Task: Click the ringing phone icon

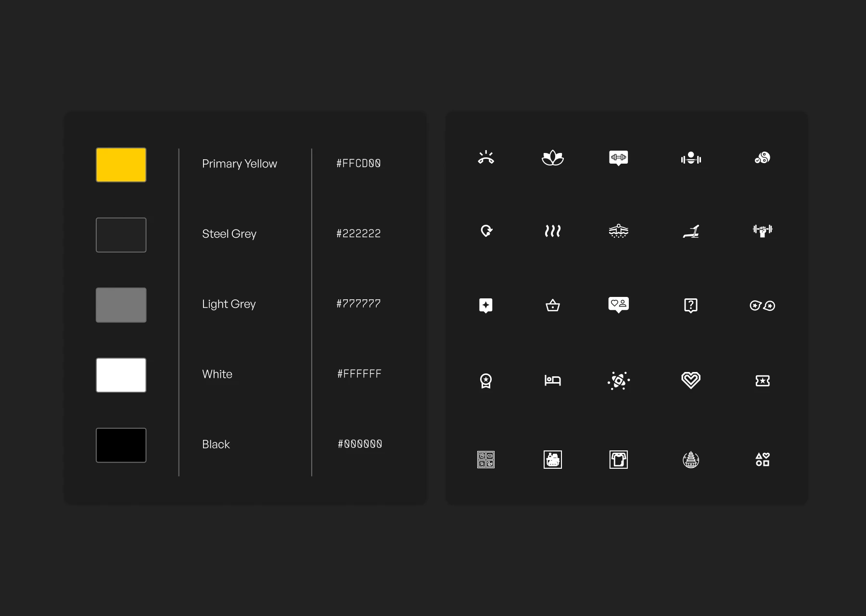Action: coord(486,157)
